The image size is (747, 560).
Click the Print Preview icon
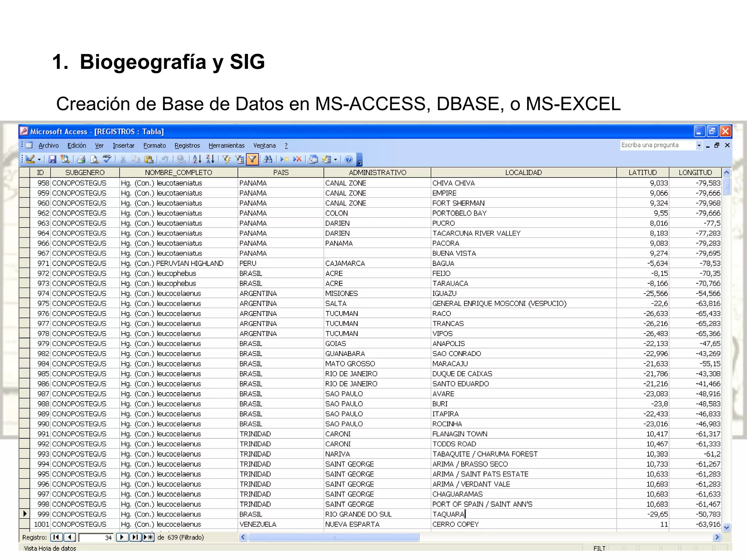[94, 159]
